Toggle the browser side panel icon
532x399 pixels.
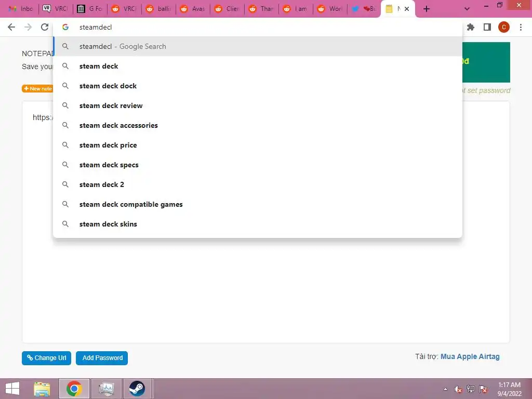click(x=487, y=27)
